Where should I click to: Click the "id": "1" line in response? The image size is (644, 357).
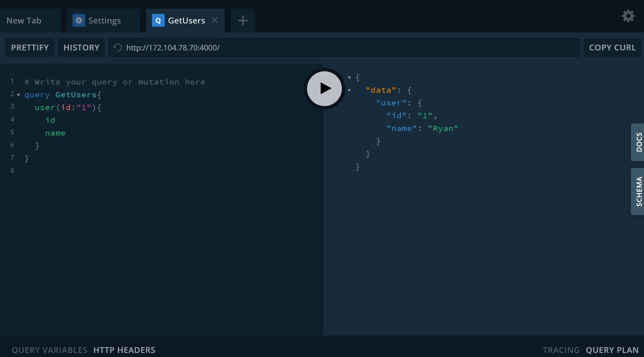[x=412, y=116]
